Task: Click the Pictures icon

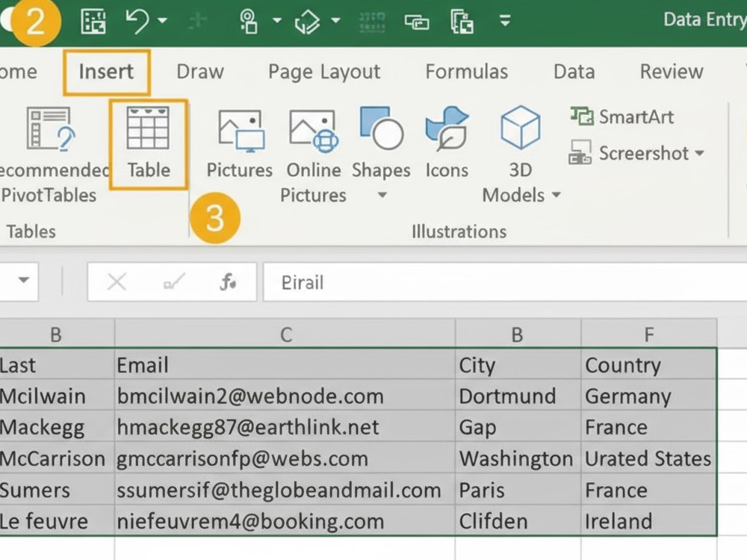Action: pos(241,132)
